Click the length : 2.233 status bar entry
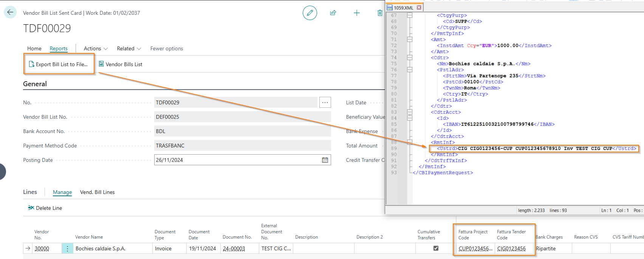The width and height of the screenshot is (644, 259). point(531,211)
